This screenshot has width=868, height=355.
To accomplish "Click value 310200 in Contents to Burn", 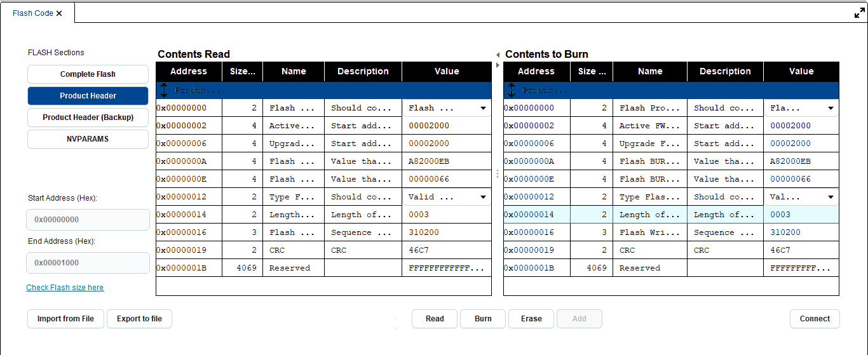I will pos(801,232).
